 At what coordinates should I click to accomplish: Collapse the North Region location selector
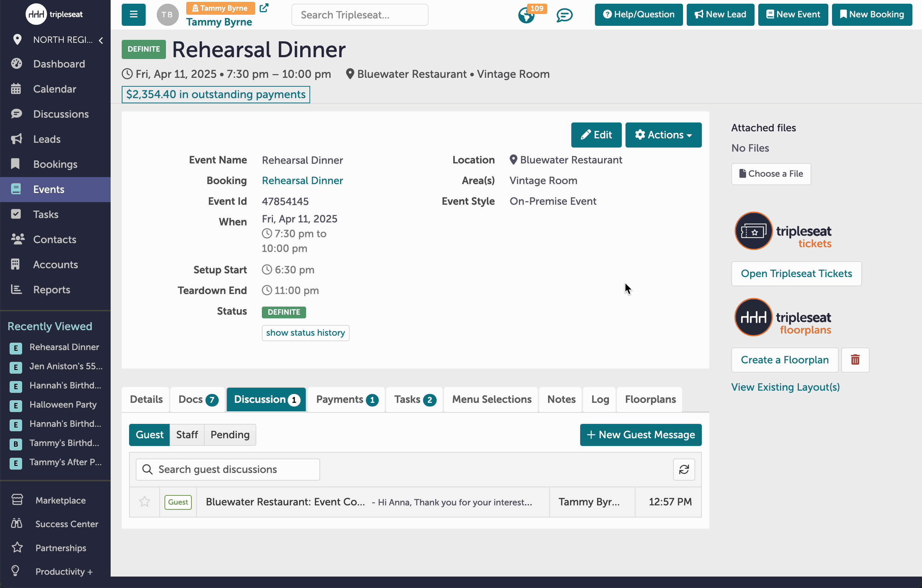coord(101,40)
